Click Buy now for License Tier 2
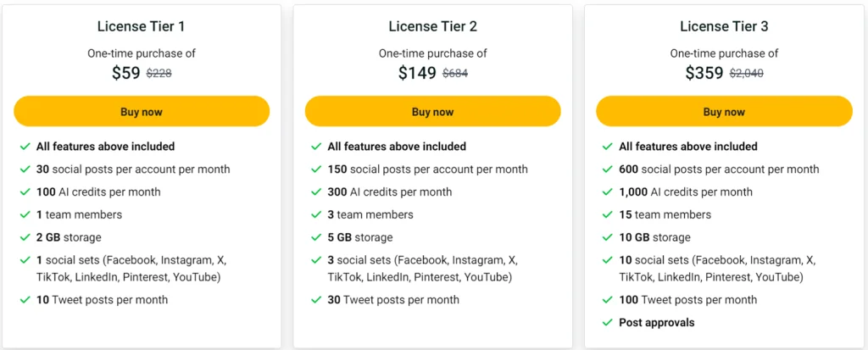The image size is (868, 350). tap(432, 112)
